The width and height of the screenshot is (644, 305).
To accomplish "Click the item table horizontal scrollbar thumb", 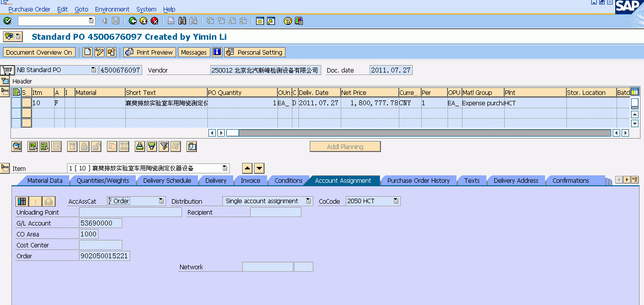I will [233, 133].
